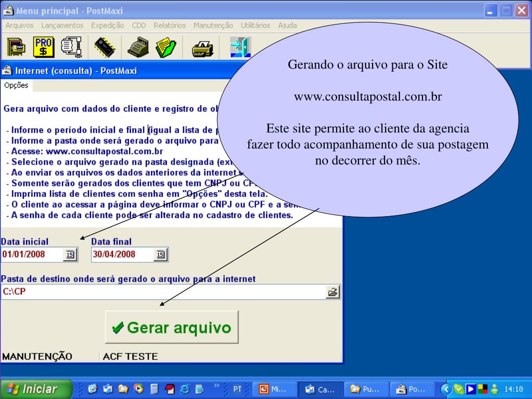
Task: Click the ACF TESTE status bar entry
Action: point(130,356)
